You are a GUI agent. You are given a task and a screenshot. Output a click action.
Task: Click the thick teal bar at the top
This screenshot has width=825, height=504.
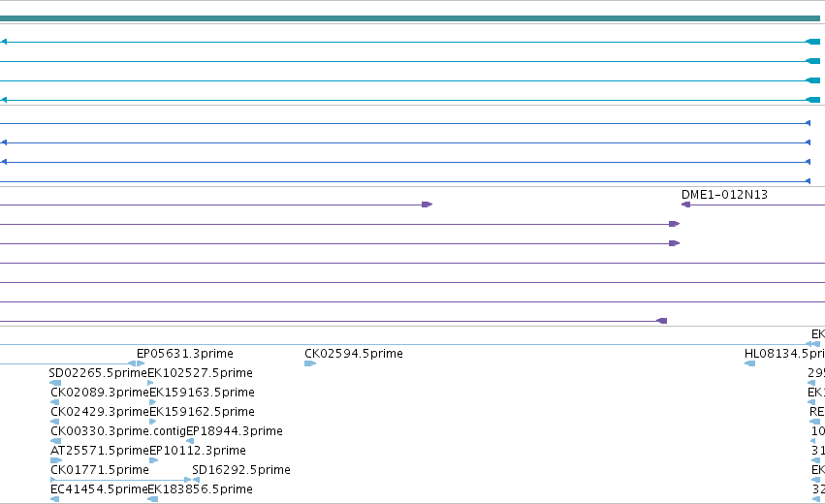pos(410,19)
